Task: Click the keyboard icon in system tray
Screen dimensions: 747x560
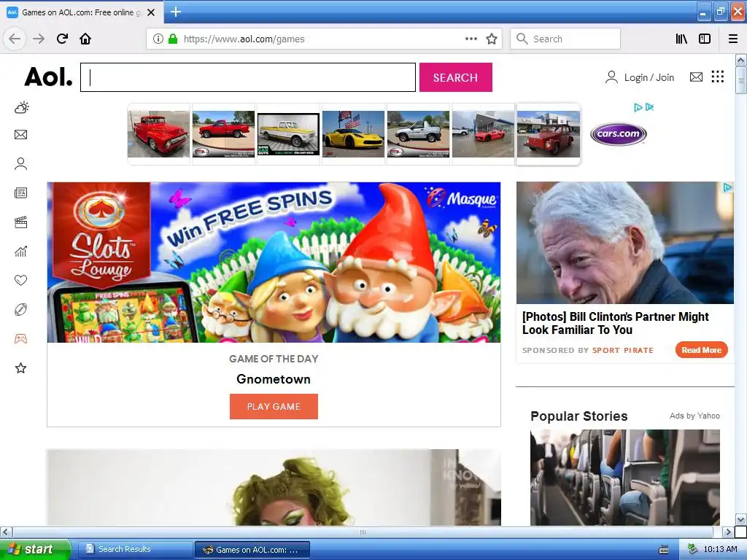Action: pos(664,550)
